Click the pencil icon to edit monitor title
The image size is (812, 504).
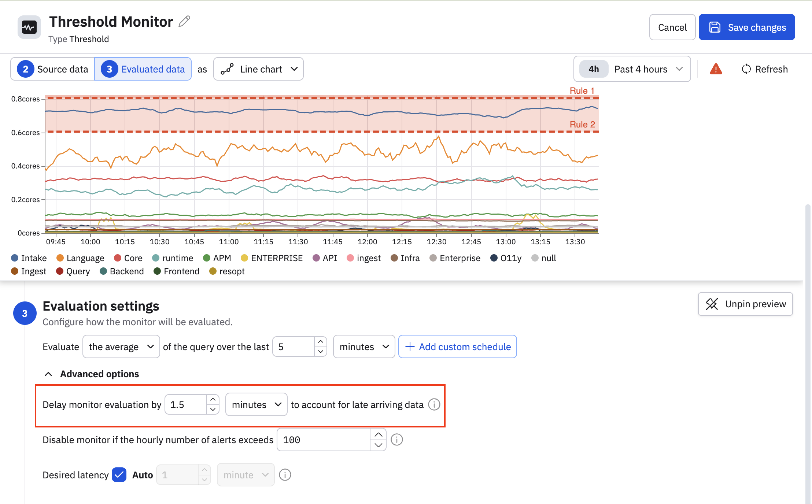pyautogui.click(x=184, y=22)
